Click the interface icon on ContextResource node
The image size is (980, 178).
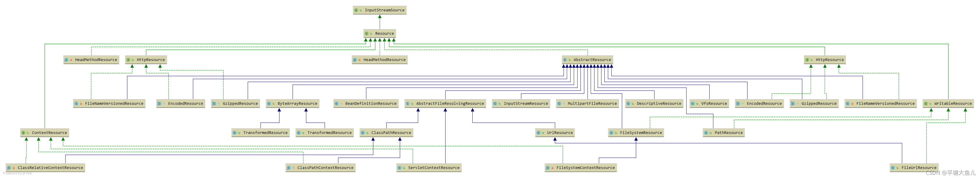pyautogui.click(x=23, y=133)
